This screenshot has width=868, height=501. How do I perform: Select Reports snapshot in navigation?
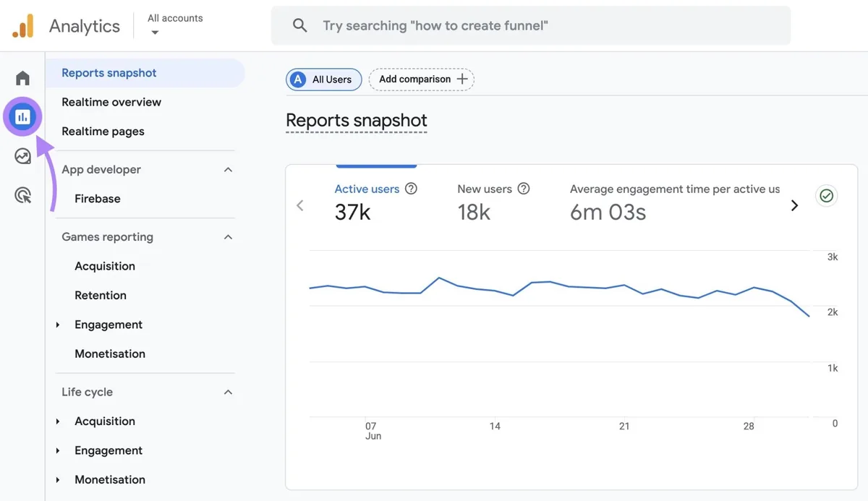pyautogui.click(x=145, y=73)
